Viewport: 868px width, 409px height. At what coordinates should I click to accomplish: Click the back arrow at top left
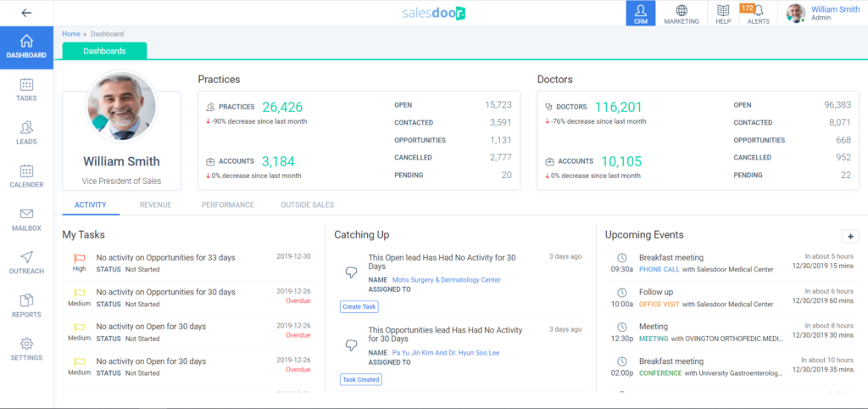(26, 13)
